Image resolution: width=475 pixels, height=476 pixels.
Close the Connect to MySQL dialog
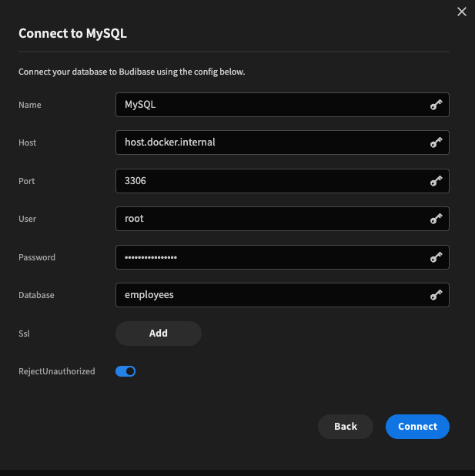coord(462,12)
